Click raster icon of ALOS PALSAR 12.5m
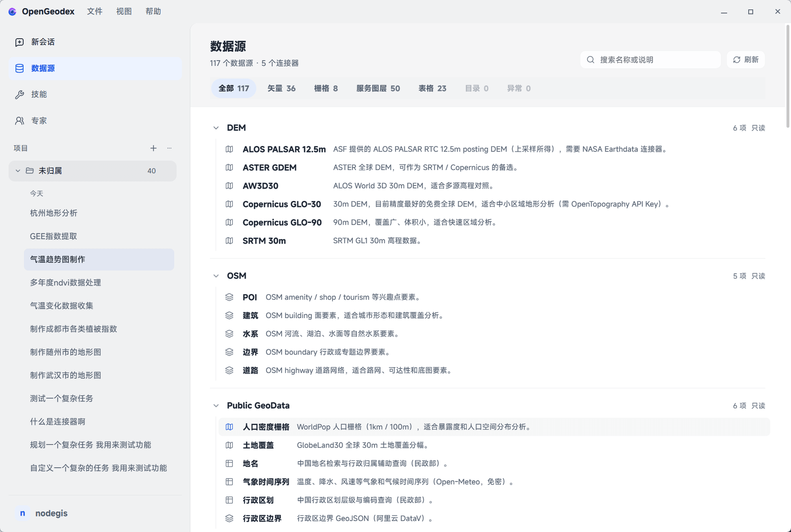Screen dimensions: 791x532 click(229, 149)
